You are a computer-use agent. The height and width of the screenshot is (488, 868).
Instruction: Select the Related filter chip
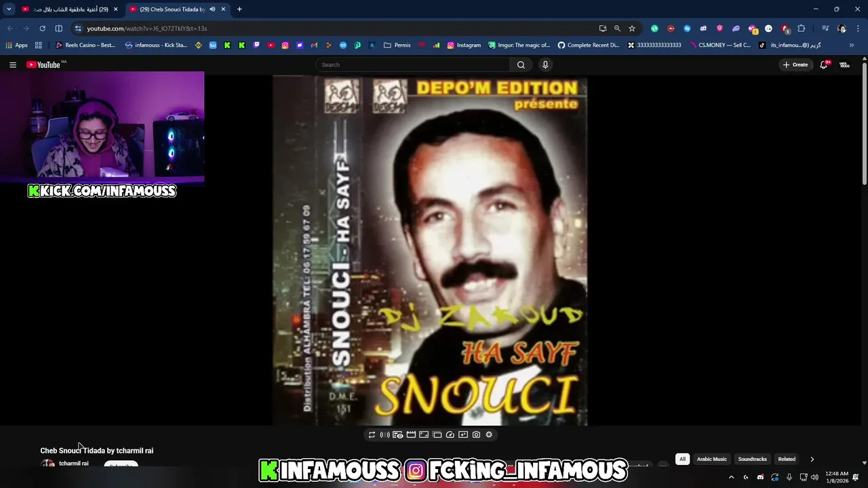787,459
